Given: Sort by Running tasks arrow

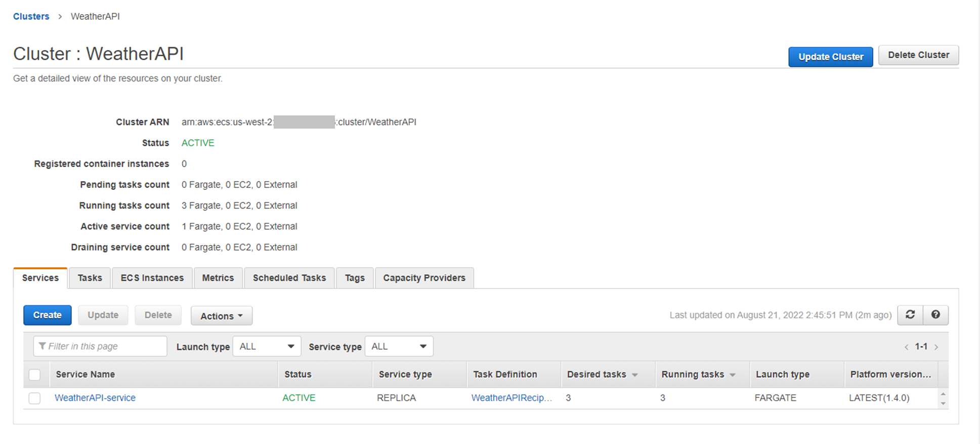Looking at the screenshot, I should (733, 375).
